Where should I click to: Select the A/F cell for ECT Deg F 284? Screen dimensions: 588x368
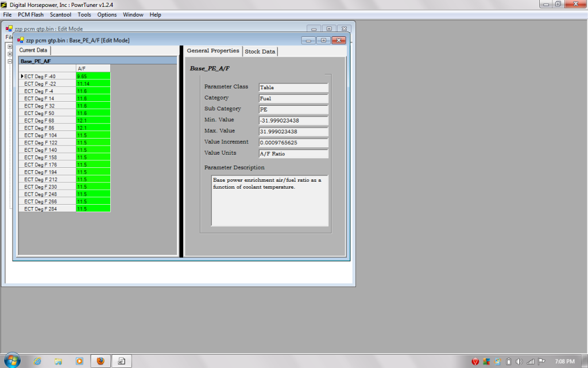[x=93, y=209]
